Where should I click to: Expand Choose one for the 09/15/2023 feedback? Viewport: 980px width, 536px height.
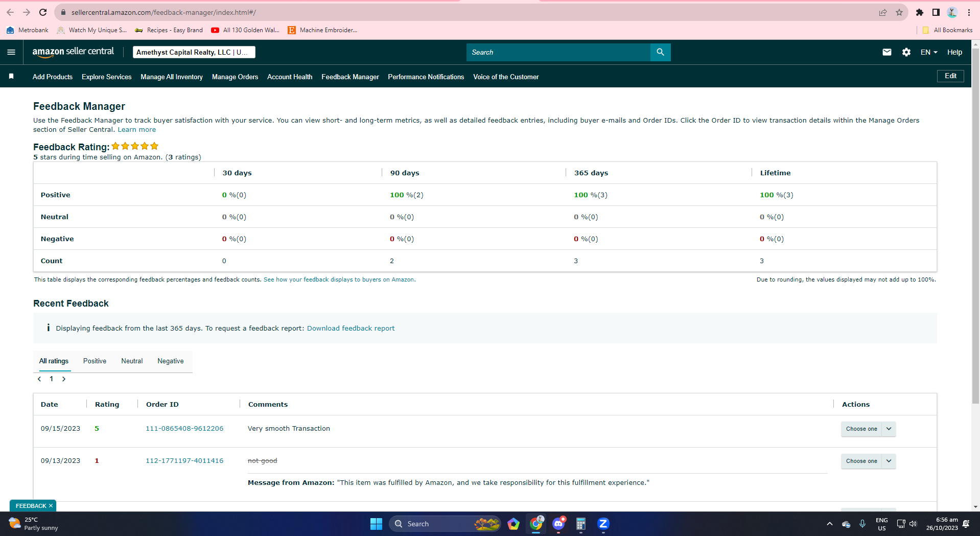(x=868, y=429)
